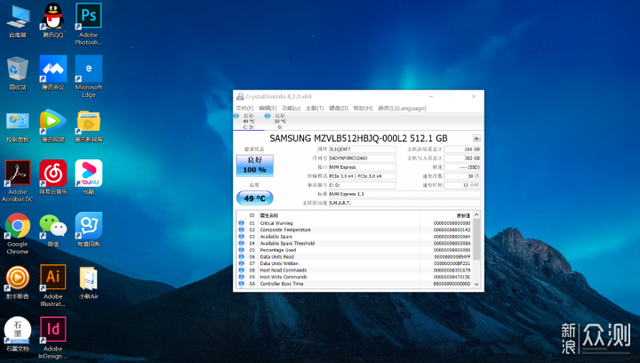The height and width of the screenshot is (363, 640).
Task: Click the host reads field 266 GB
Action: 462,149
